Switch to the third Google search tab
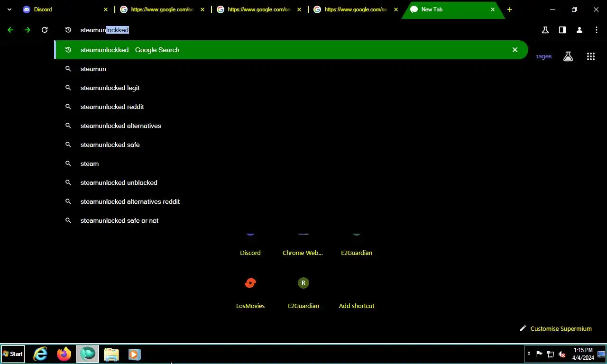 (356, 9)
